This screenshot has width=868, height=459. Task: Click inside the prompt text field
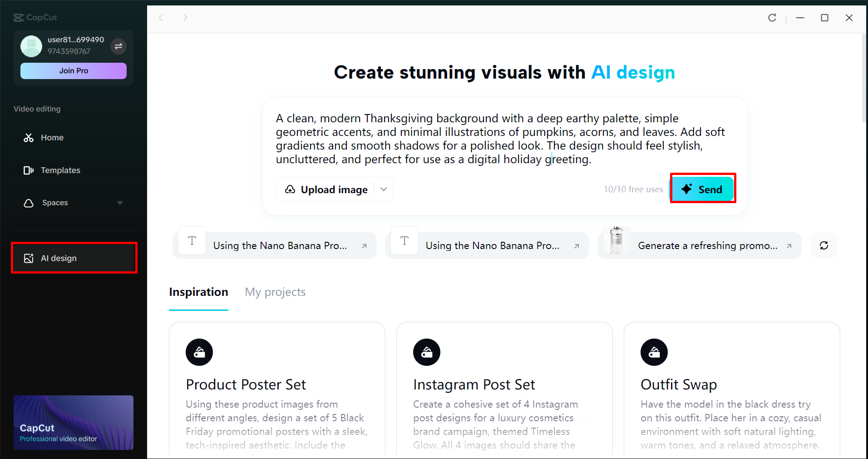499,139
